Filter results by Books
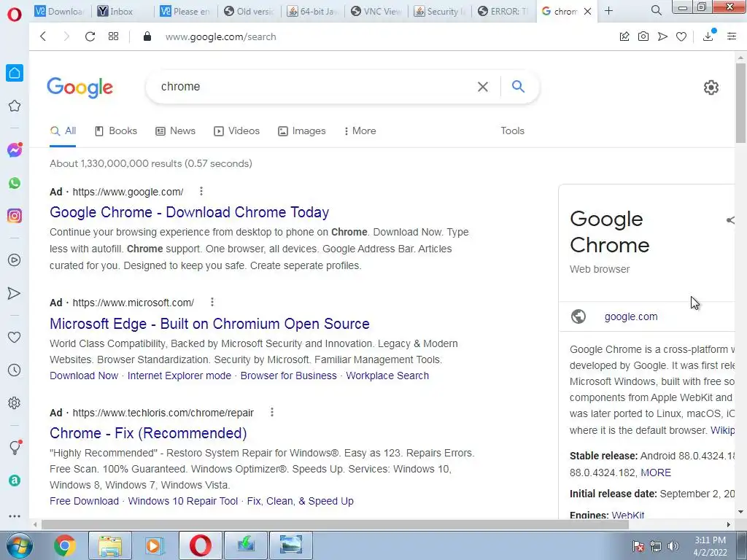This screenshot has height=560, width=747. coord(116,131)
